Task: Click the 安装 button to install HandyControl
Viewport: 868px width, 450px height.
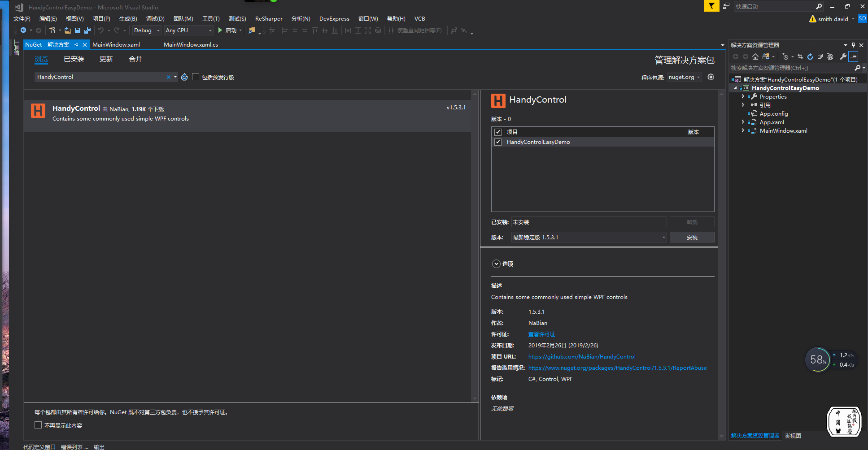Action: click(x=692, y=237)
